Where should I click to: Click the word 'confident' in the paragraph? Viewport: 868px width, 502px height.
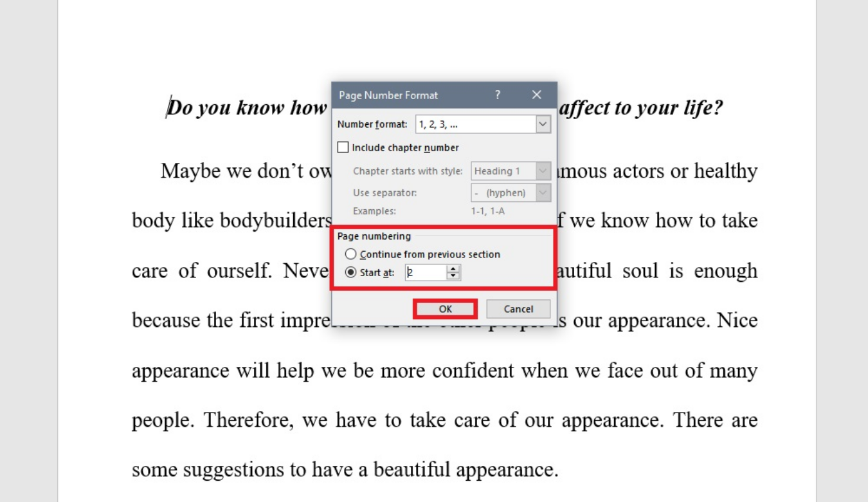point(473,371)
